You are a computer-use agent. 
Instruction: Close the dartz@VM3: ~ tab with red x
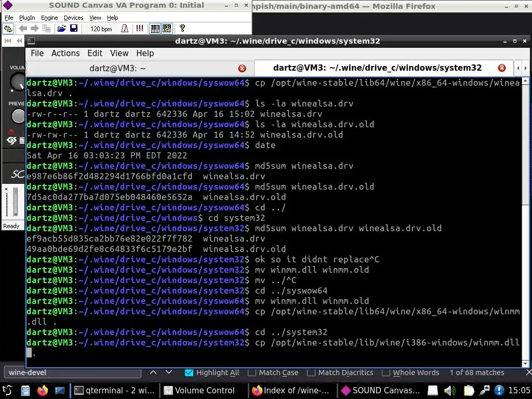[x=242, y=69]
